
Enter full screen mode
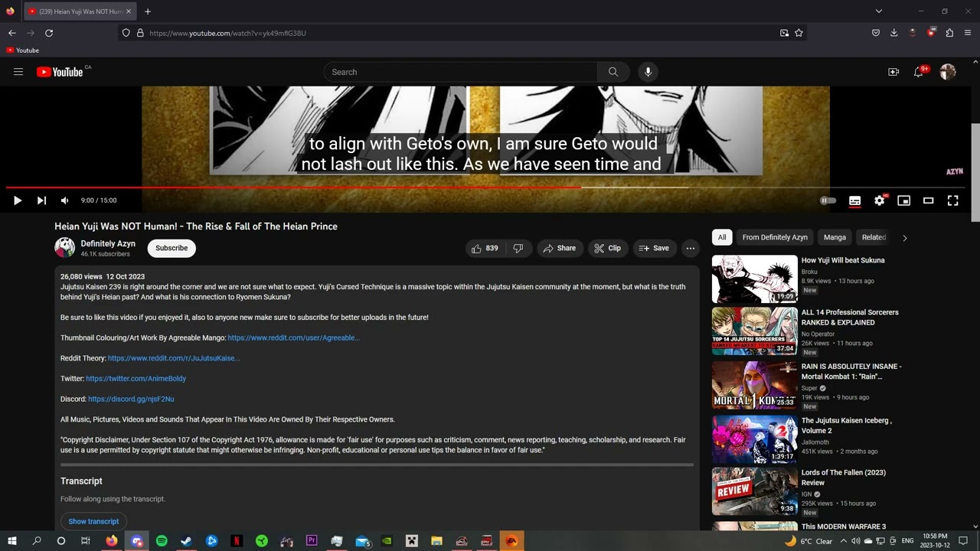(x=953, y=201)
